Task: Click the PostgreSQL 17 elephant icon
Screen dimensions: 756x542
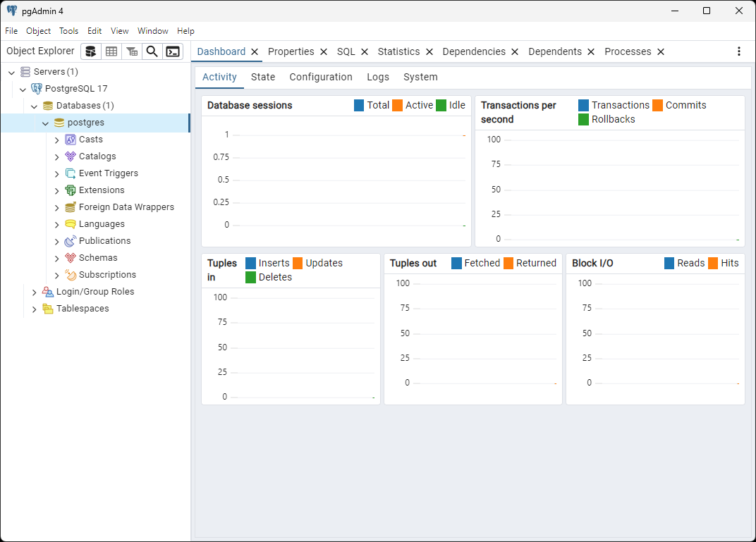Action: point(37,89)
